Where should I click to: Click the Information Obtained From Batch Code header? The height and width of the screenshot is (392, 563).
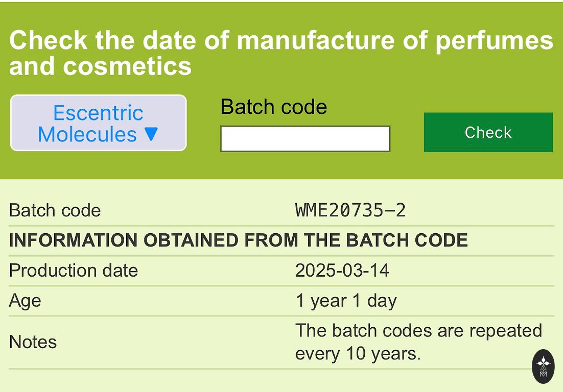click(x=239, y=240)
